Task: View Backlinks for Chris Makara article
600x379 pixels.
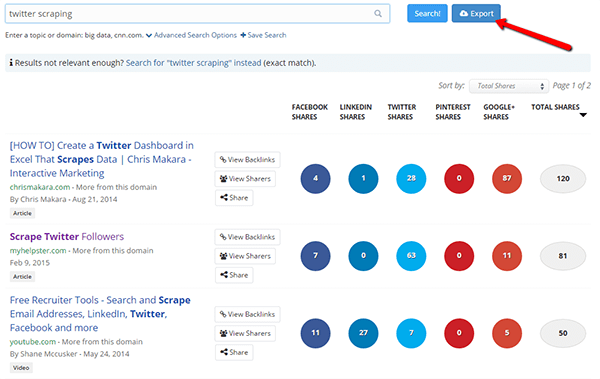Action: 248,160
